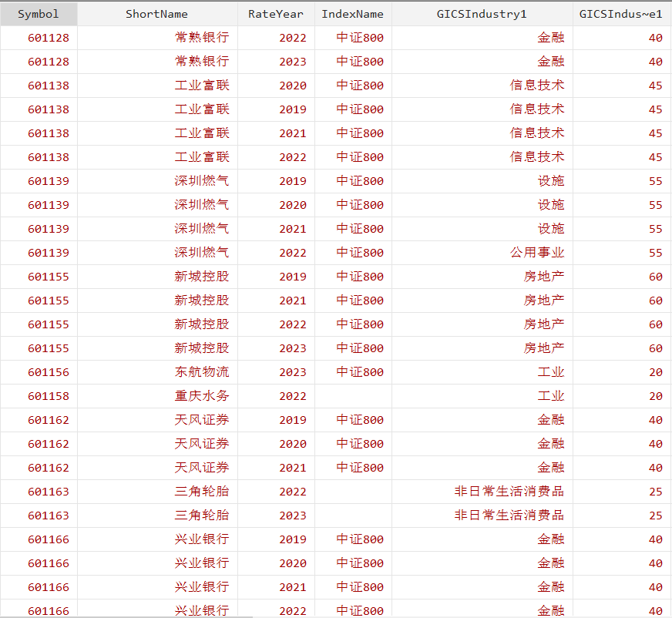The width and height of the screenshot is (672, 618).
Task: Click code 25 cell for 三角轮胎 2022
Action: [x=622, y=492]
